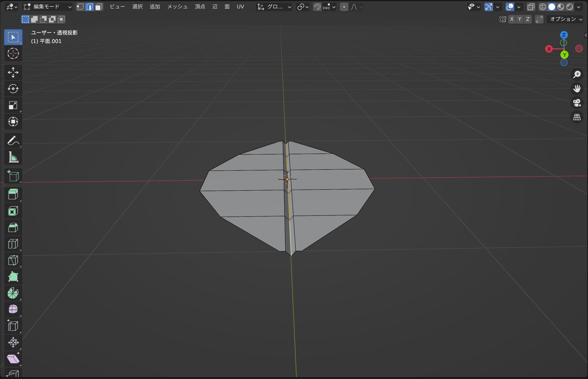Screen dimensions: 588x379
Task: Toggle proportional editing
Action: tap(344, 7)
